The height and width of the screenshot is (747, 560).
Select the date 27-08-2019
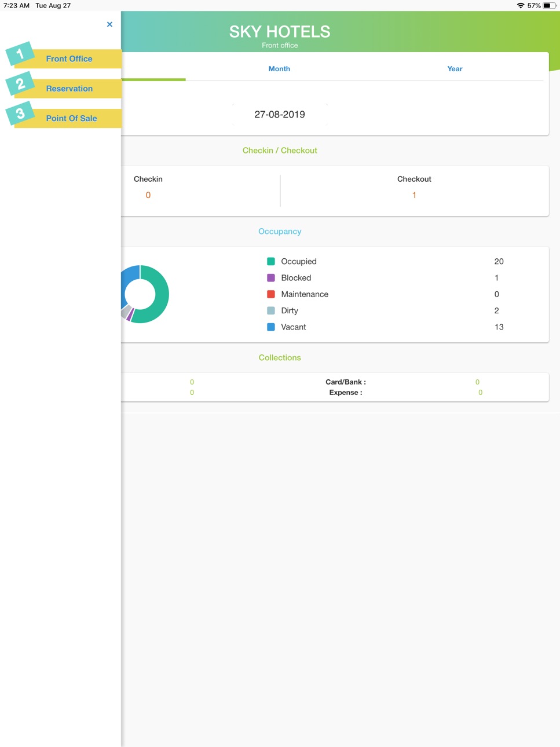280,115
